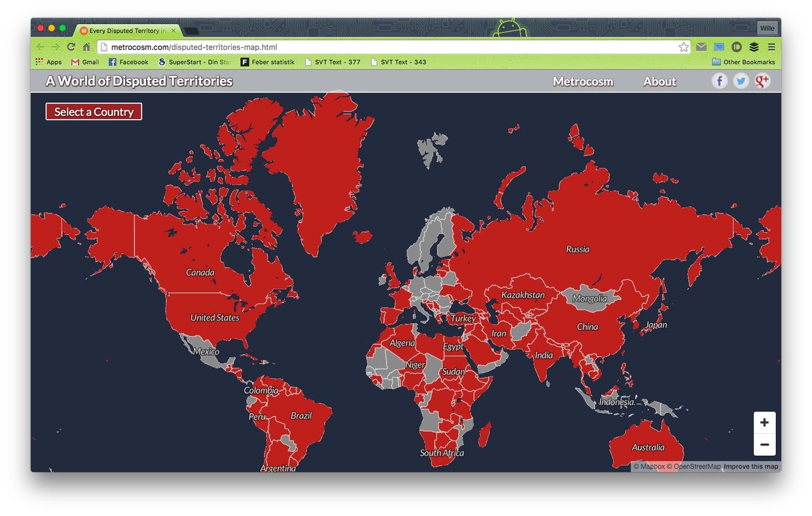Click the Mongolia map label

point(589,299)
